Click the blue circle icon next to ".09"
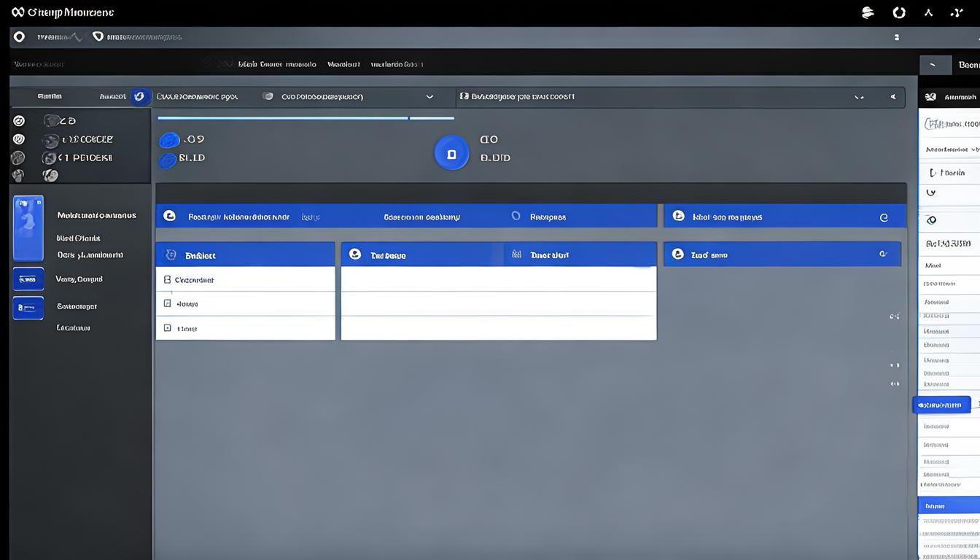Screen dimensions: 980x560 coord(169,140)
